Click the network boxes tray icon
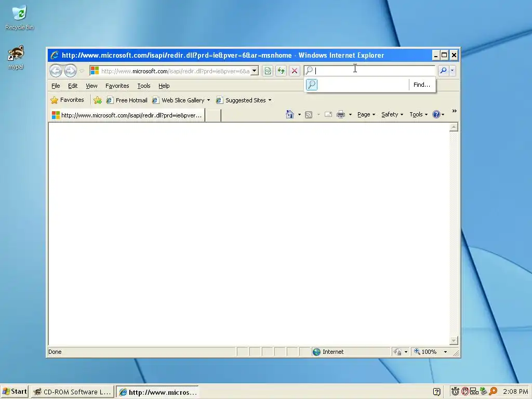This screenshot has height=399, width=532. (x=474, y=392)
